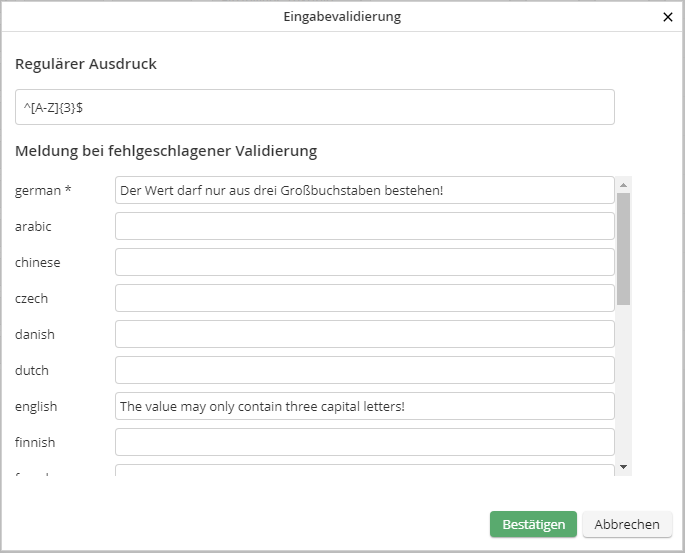Close the Eingabevalidierung dialog with the X
Screen dimensions: 685x553
pos(668,16)
